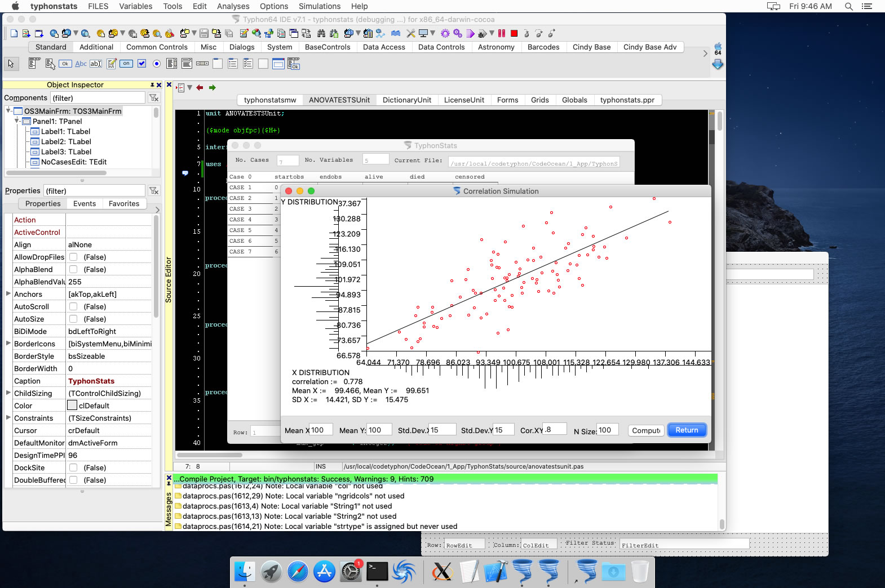Choose the TMemo component icon
Viewport: 885px width, 588px height.
pyautogui.click(x=112, y=64)
